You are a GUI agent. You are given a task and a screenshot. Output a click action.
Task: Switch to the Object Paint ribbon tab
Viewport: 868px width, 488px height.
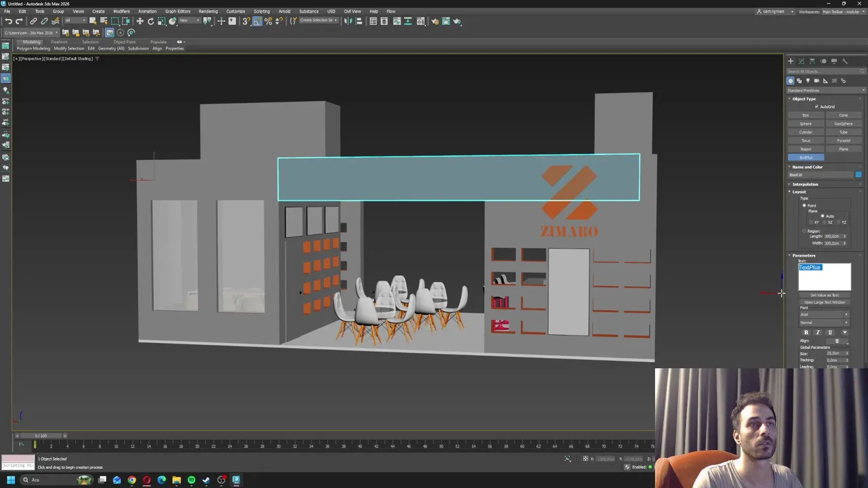(124, 42)
